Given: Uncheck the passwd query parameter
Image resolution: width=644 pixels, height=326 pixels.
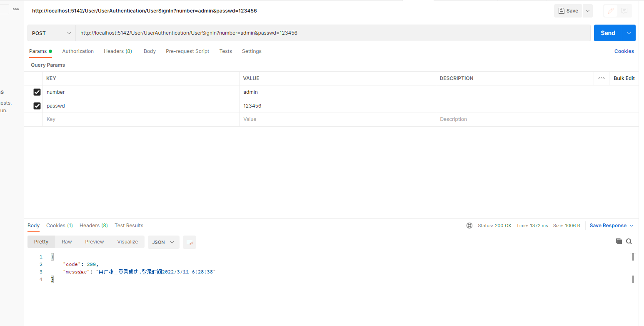Looking at the screenshot, I should (x=37, y=105).
